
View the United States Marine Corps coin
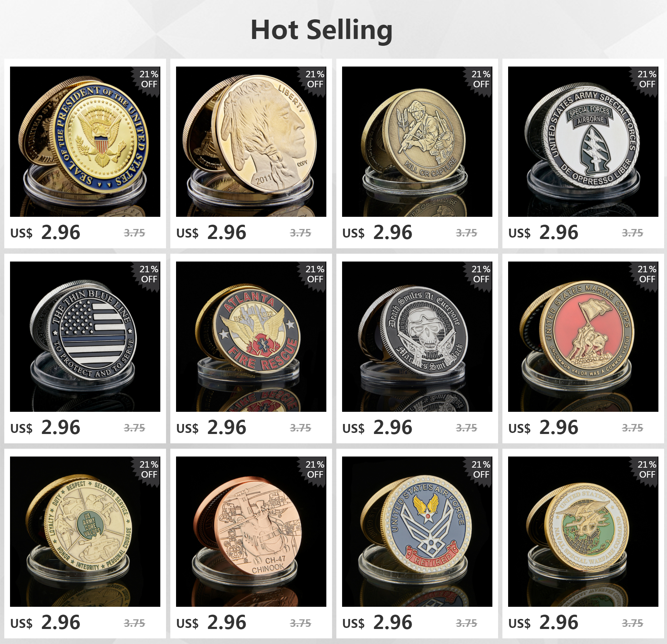[x=583, y=337]
